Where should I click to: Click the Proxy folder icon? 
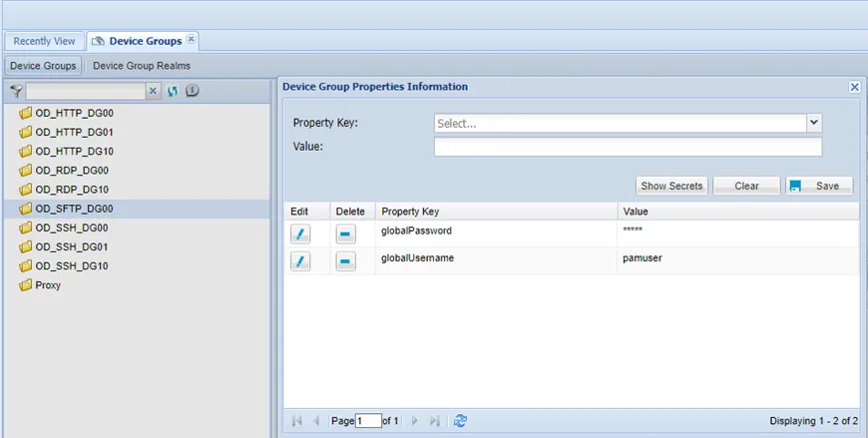[x=26, y=285]
